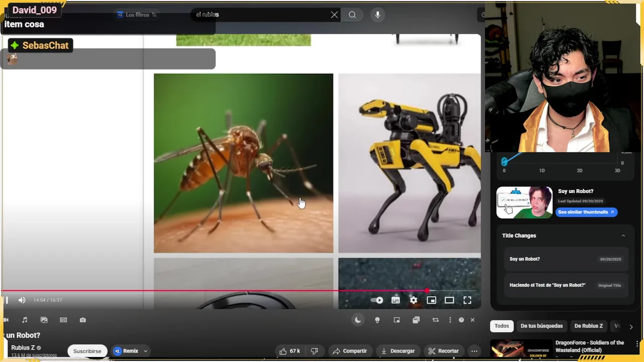The width and height of the screenshot is (644, 362).
Task: Like the video with 67 k thumbs up
Action: coord(289,351)
